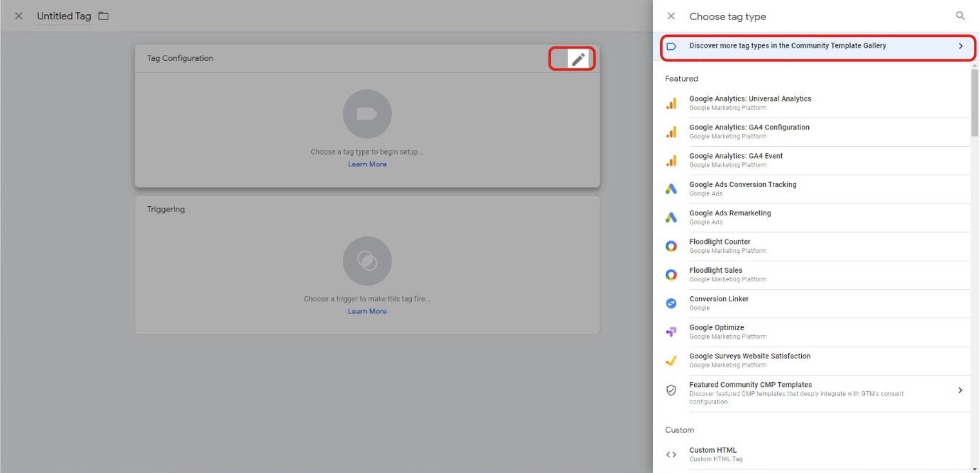Click the Conversion Linker icon

tap(672, 303)
